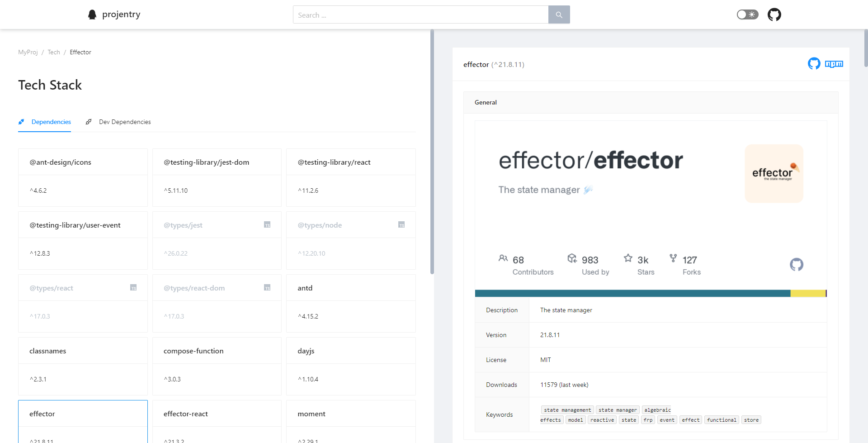Image resolution: width=868 pixels, height=443 pixels.
Task: Select the @testing-library/react card
Action: [x=351, y=177]
